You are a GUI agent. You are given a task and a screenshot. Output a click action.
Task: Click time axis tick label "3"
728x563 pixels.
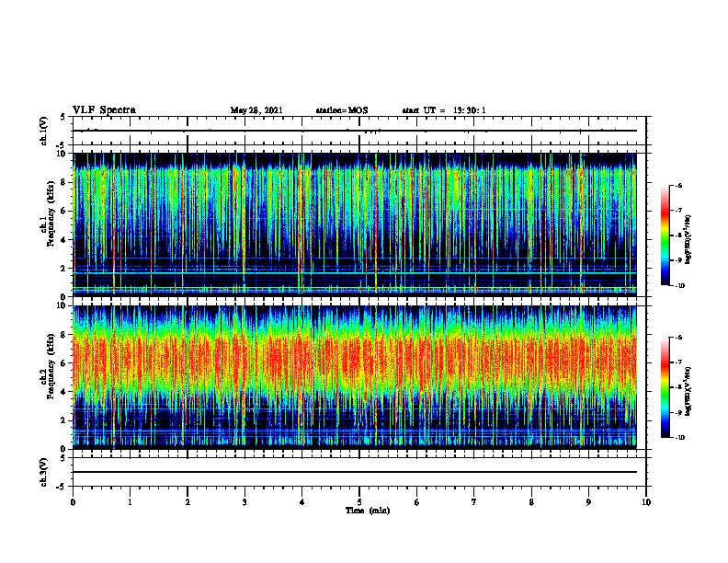245,502
